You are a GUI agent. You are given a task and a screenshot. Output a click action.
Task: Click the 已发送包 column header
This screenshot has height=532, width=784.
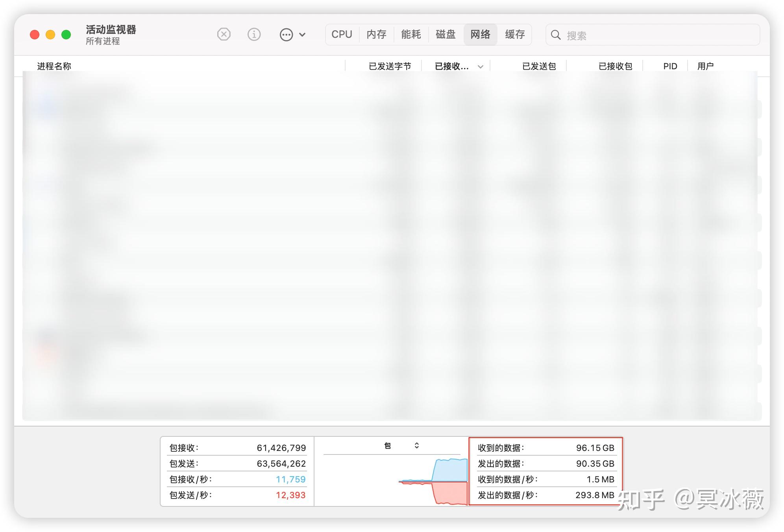539,66
